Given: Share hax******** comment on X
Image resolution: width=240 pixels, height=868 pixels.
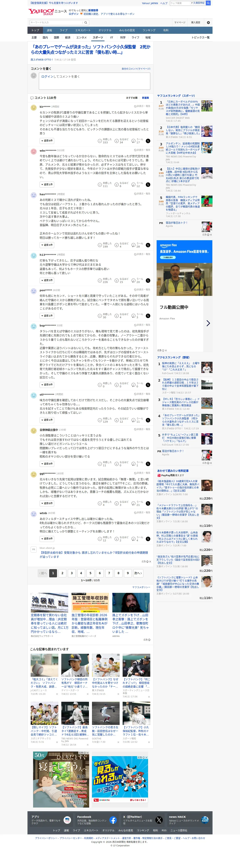Looking at the screenshot, I should 148,245.
